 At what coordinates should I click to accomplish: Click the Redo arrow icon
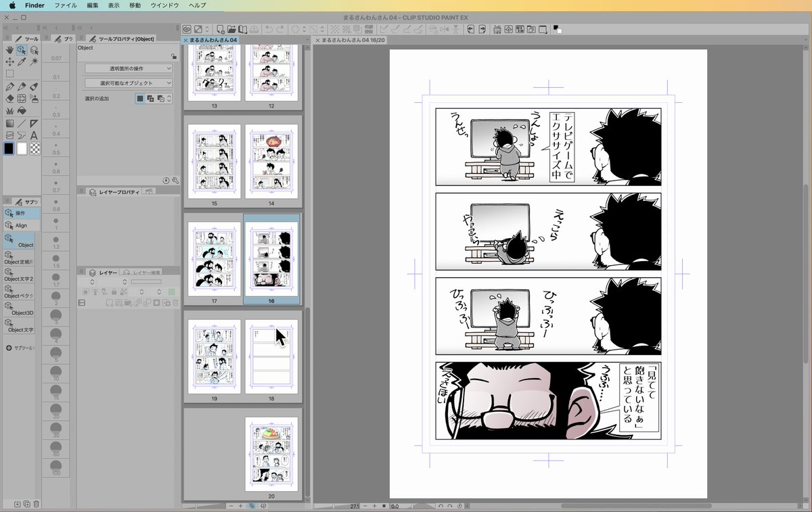point(281,29)
